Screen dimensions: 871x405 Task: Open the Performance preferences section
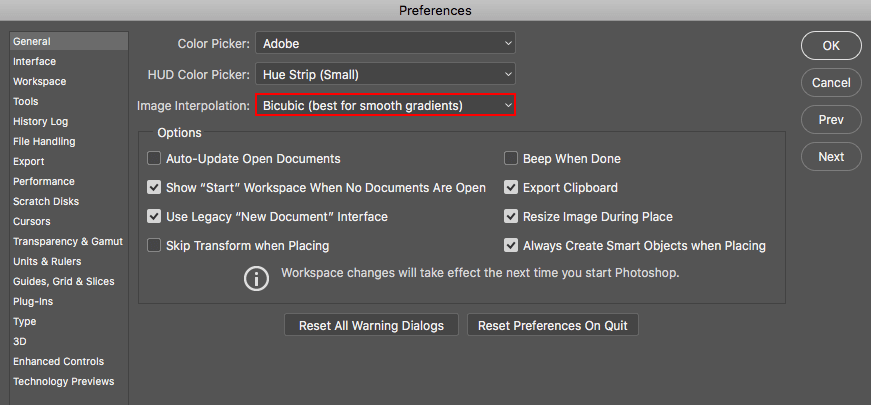pos(43,181)
